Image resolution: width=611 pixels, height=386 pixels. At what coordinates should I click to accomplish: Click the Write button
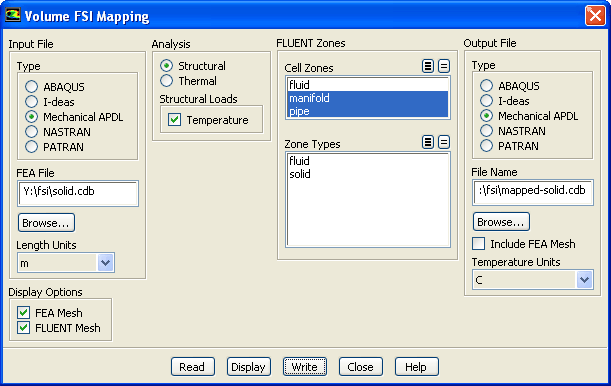305,367
